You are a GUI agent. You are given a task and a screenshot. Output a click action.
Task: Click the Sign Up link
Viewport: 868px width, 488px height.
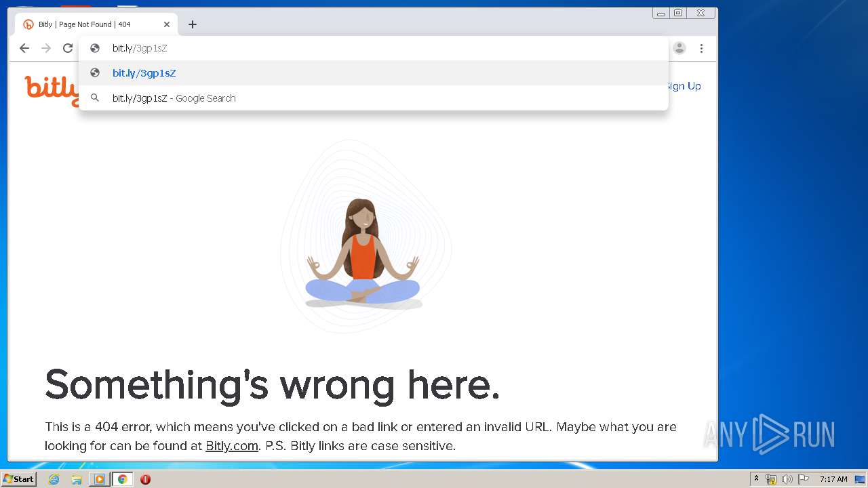(x=683, y=86)
